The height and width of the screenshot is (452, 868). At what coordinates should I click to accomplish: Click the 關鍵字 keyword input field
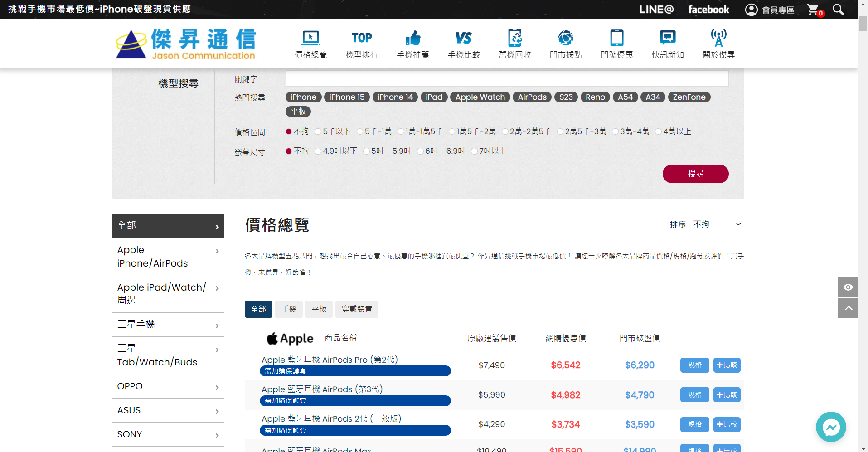pyautogui.click(x=506, y=78)
